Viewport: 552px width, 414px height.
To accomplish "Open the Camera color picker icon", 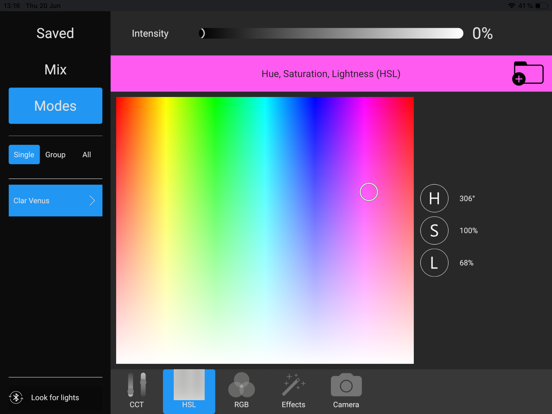I will tap(346, 385).
